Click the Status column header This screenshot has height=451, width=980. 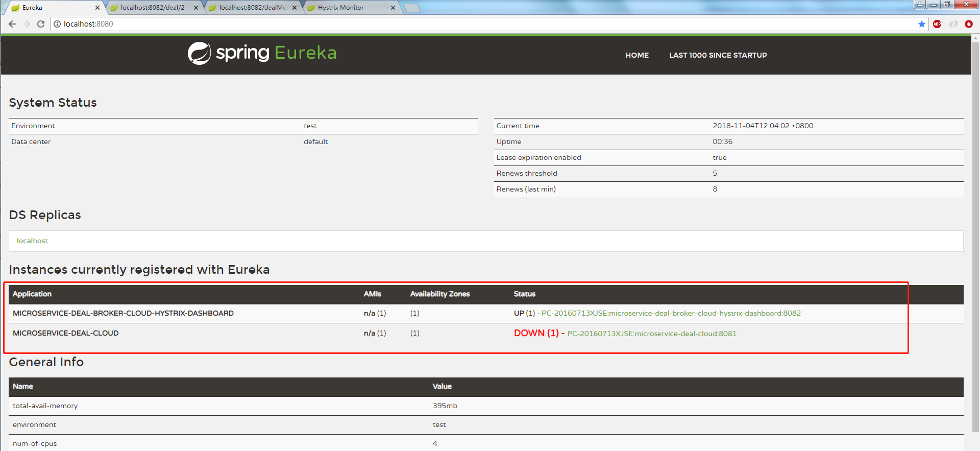525,294
